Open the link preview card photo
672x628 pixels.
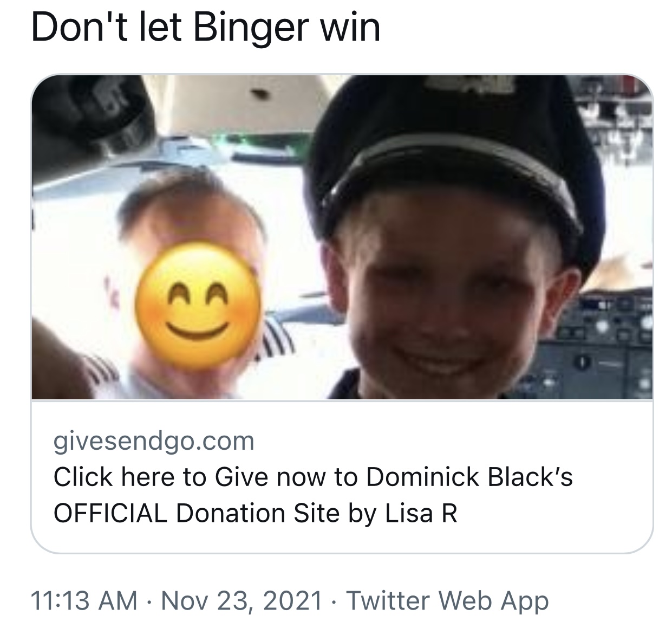342,237
